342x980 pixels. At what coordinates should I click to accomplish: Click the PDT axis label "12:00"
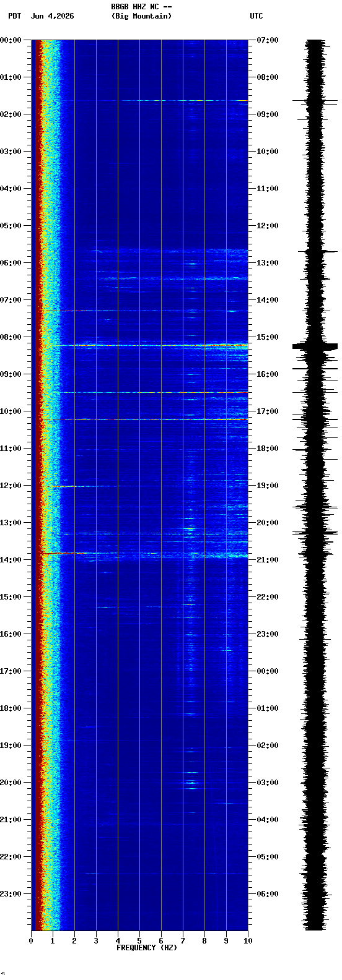[x=11, y=486]
